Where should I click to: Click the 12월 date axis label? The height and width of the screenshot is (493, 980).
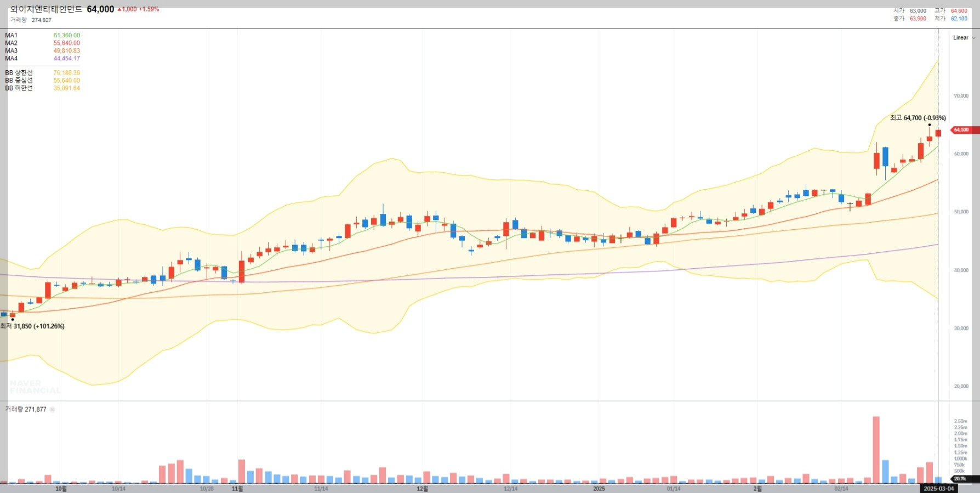pyautogui.click(x=422, y=489)
